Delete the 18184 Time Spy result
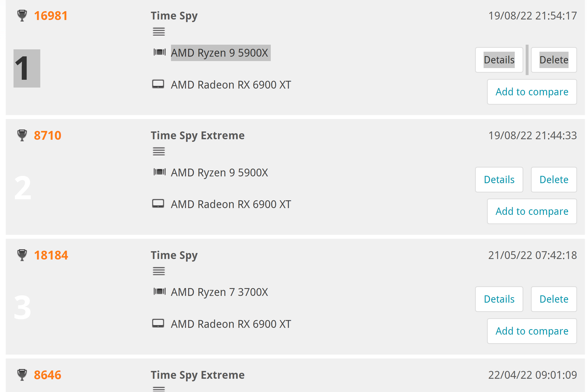This screenshot has height=392, width=587. 554,299
